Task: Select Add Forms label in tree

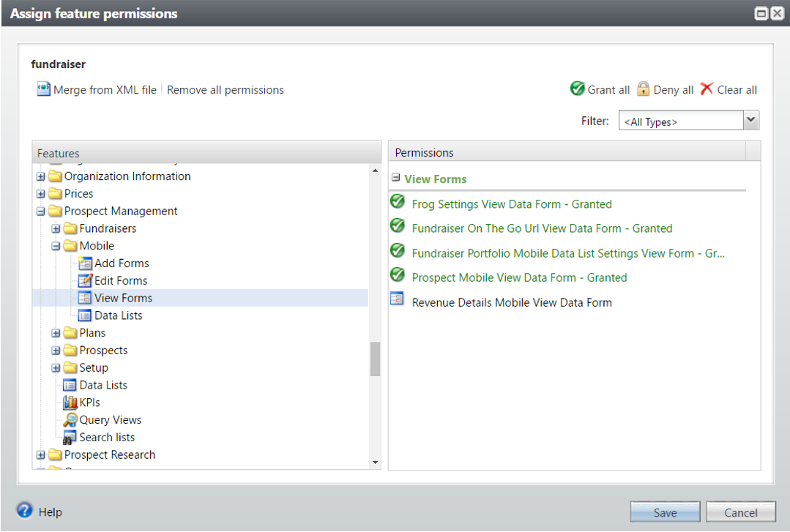Action: (x=122, y=263)
